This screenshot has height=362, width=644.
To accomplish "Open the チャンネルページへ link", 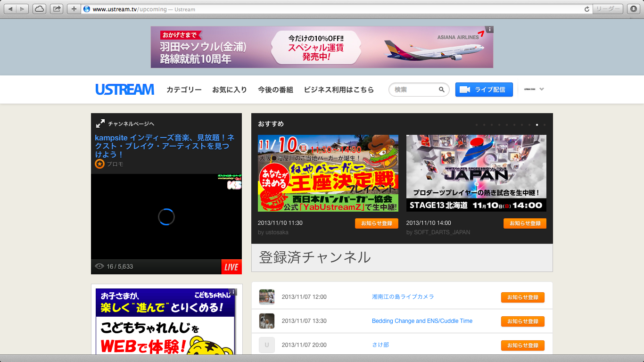I will click(x=131, y=124).
